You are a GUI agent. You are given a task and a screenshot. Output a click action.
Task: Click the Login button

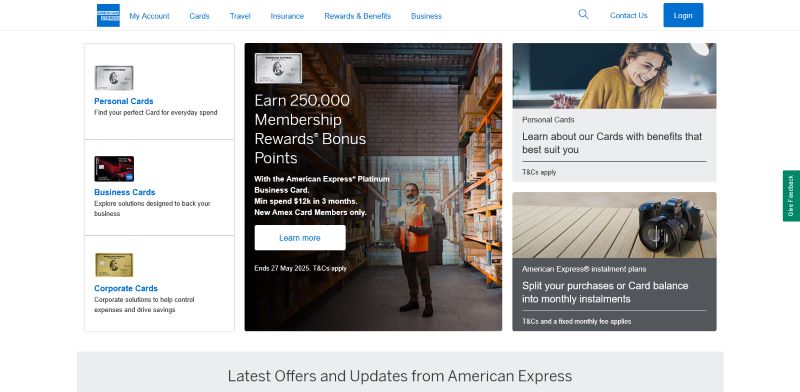[683, 15]
